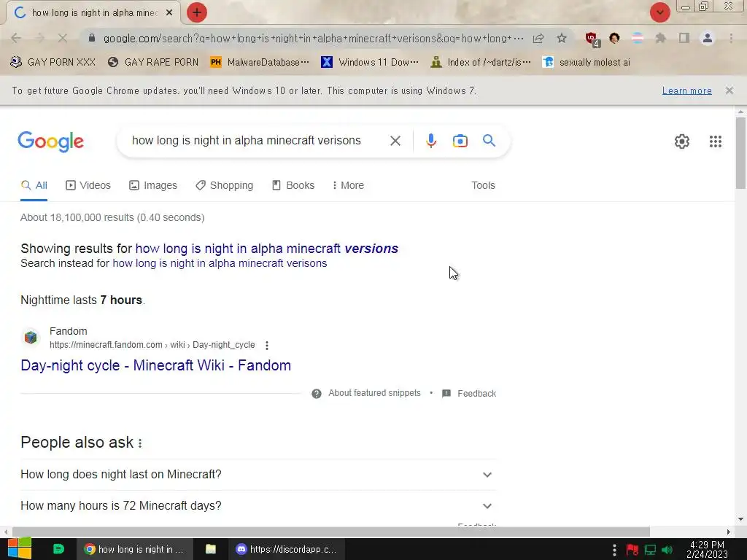
Task: Click the address bar URL
Action: pos(313,38)
